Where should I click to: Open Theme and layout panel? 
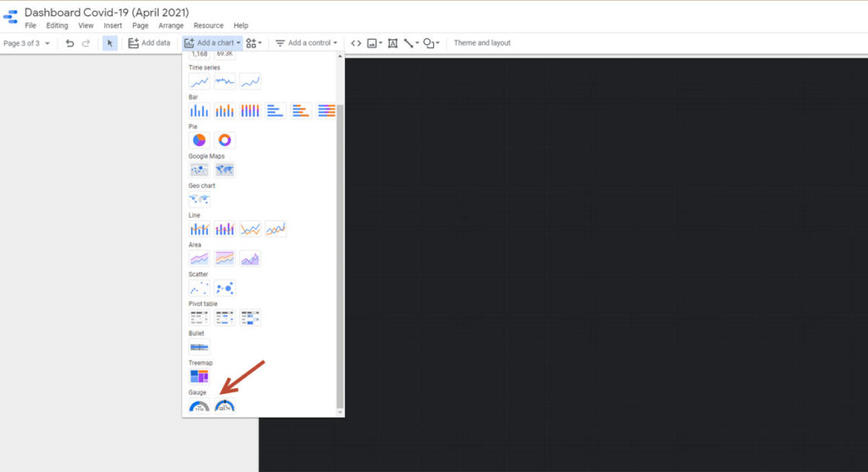[482, 43]
